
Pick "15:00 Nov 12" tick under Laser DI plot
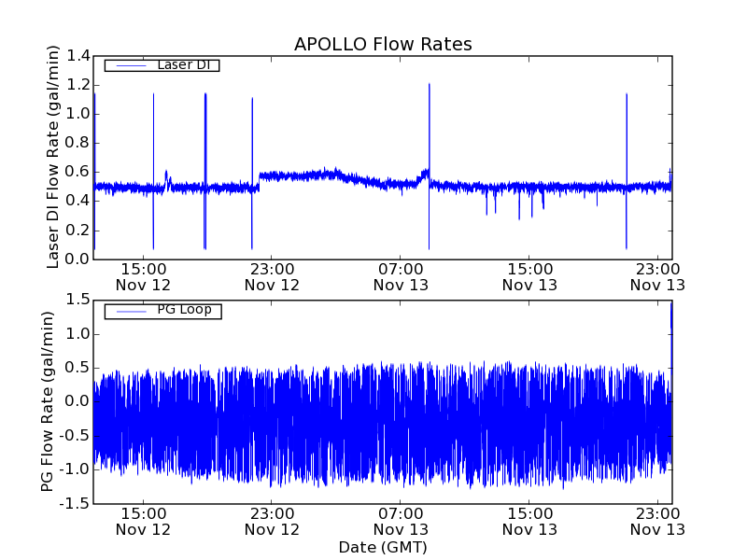click(x=143, y=277)
